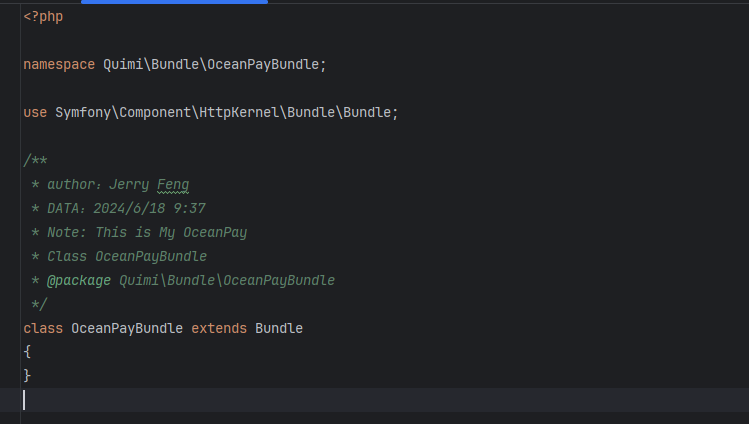Click the @package annotation tag
Viewport: 749px width, 424px height.
point(79,280)
